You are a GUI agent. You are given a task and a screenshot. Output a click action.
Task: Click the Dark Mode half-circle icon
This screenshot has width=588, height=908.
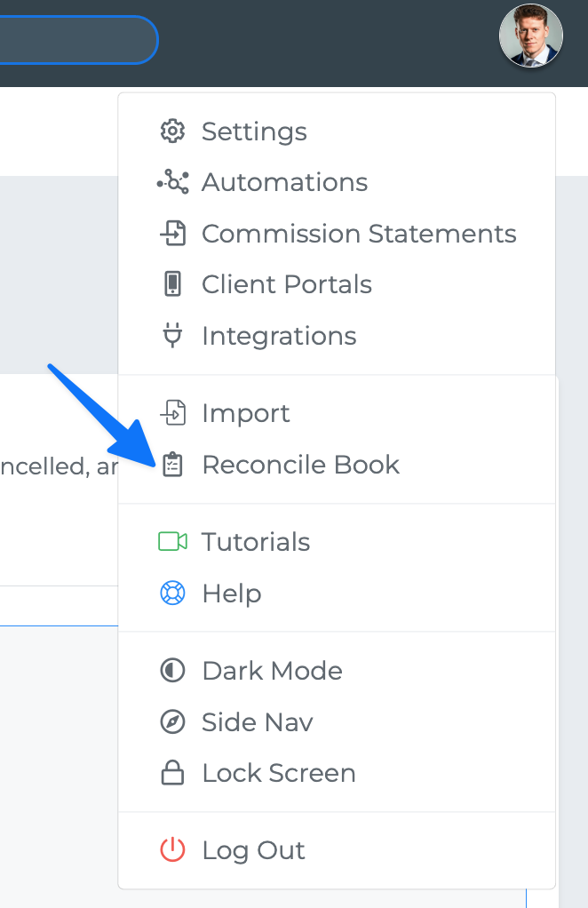pos(172,671)
